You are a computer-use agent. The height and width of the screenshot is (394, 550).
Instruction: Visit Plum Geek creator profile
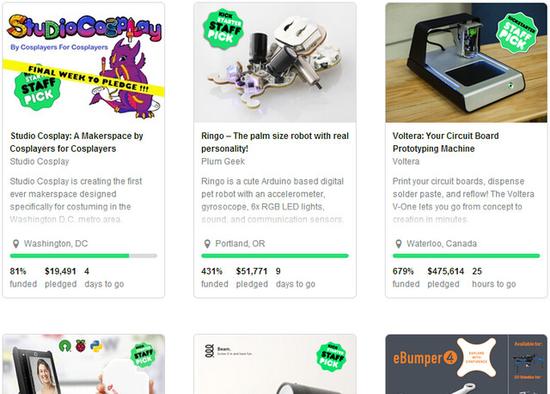[223, 161]
